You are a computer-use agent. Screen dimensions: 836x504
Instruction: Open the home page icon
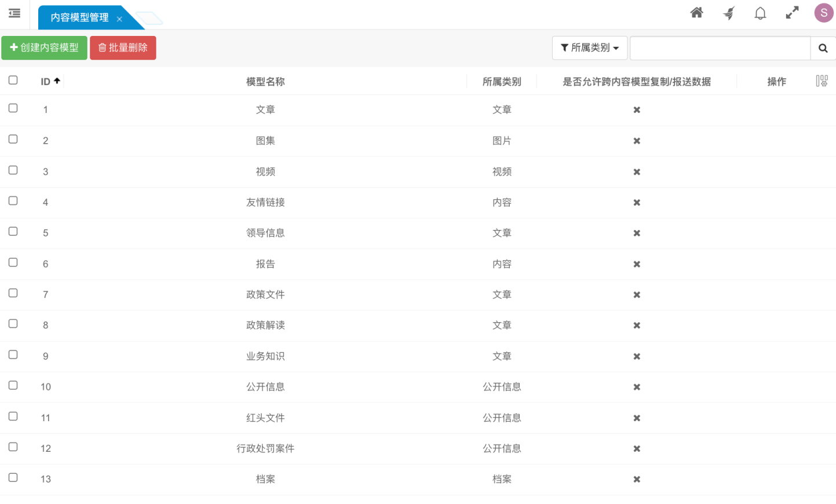696,13
